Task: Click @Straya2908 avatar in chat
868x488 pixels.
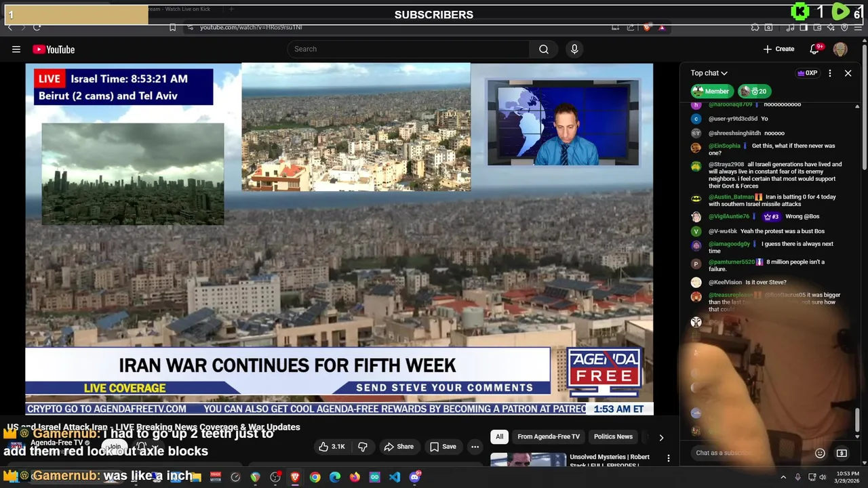Action: 696,166
